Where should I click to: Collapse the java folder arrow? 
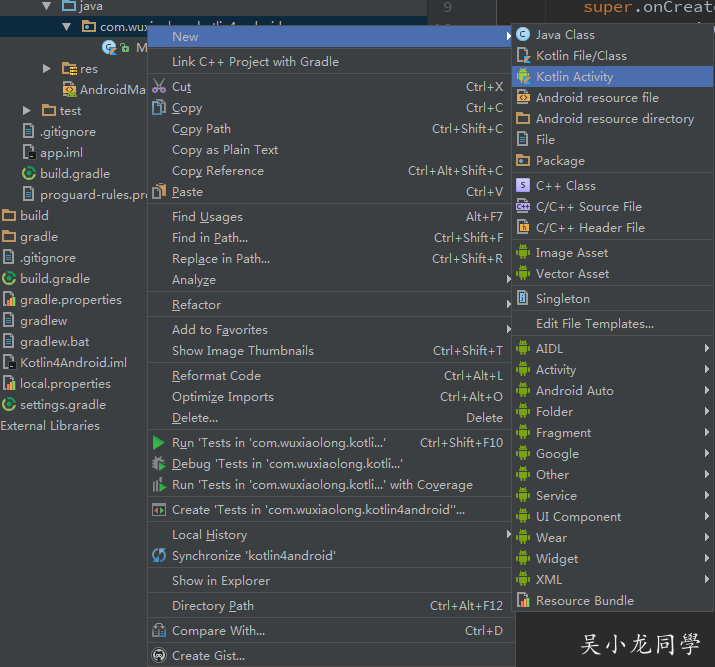pos(46,6)
